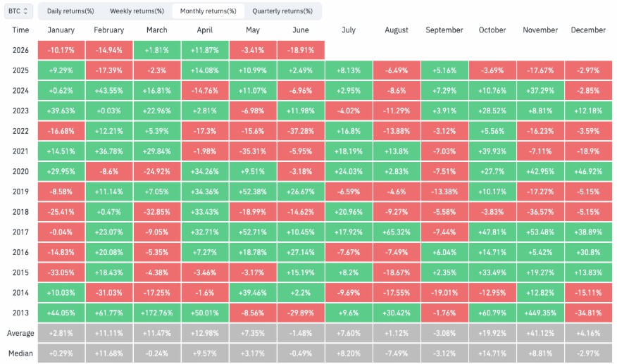Click the Median row label

click(x=20, y=353)
